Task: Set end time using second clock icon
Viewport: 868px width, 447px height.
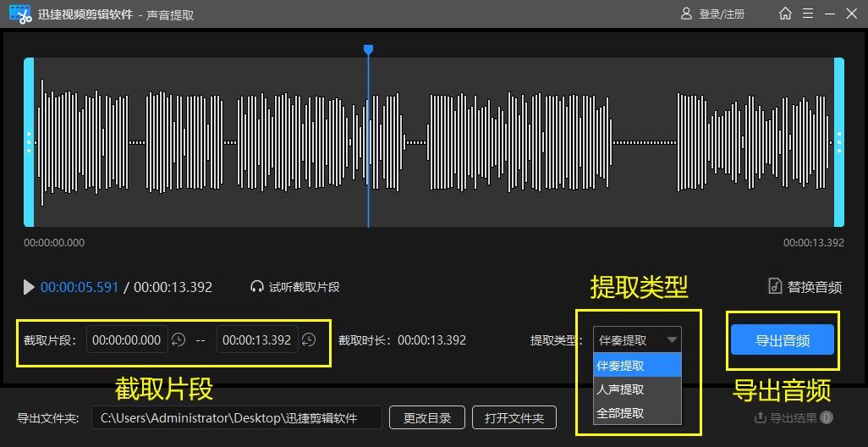Action: (x=309, y=339)
